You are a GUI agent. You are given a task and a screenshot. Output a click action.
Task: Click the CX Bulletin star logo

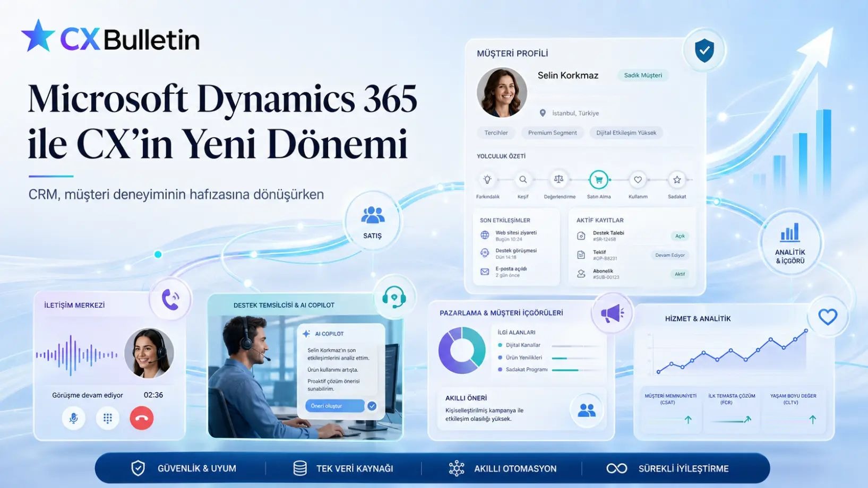38,36
